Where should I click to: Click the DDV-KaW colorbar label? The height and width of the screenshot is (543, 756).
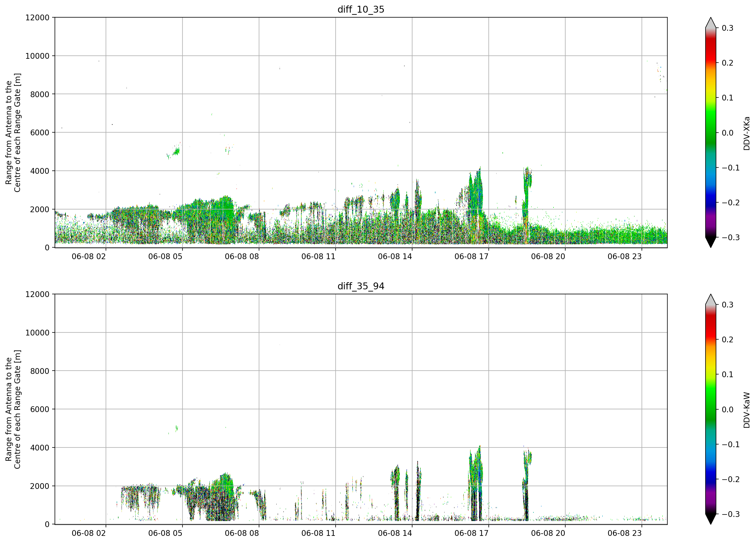(747, 410)
